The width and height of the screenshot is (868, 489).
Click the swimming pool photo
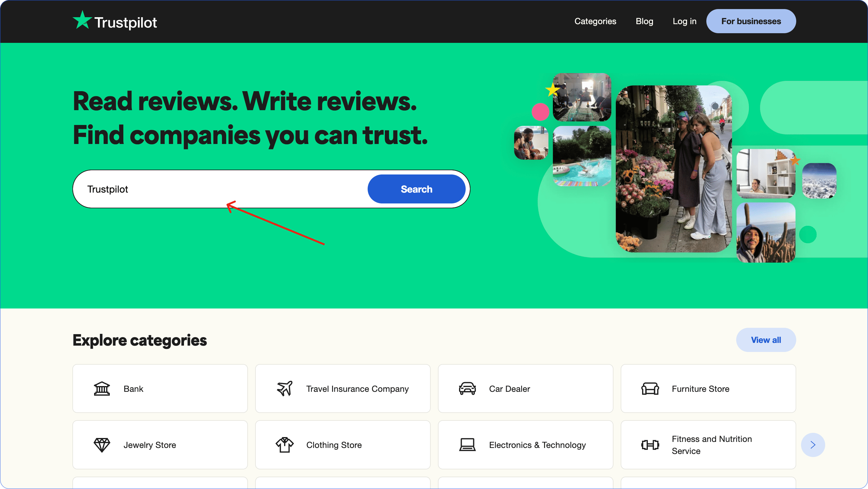point(582,156)
